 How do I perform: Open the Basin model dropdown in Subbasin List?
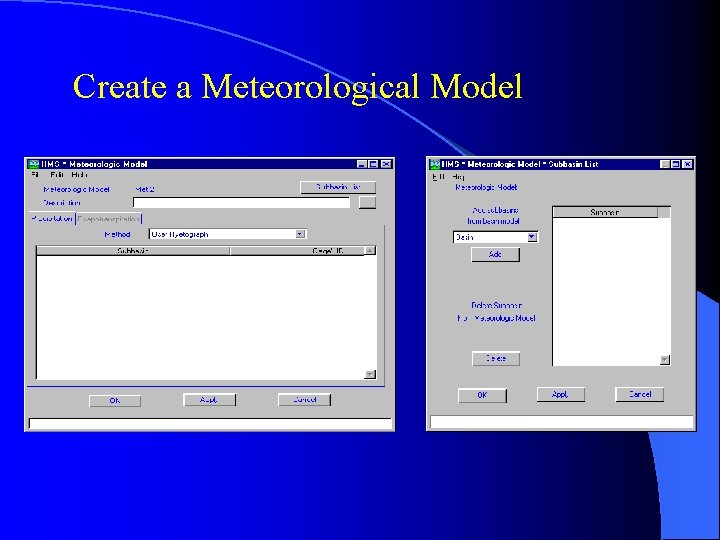[495, 237]
